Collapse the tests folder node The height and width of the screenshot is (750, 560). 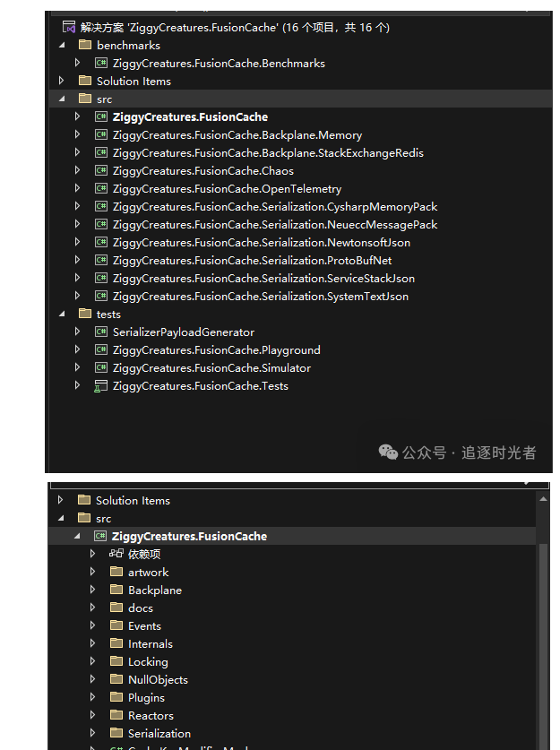(62, 315)
